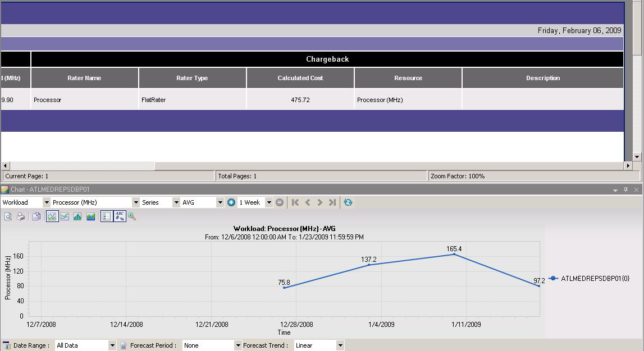The width and height of the screenshot is (644, 351).
Task: Click the ATLMEDREPSDBP01{0} legend entry
Action: click(x=589, y=279)
